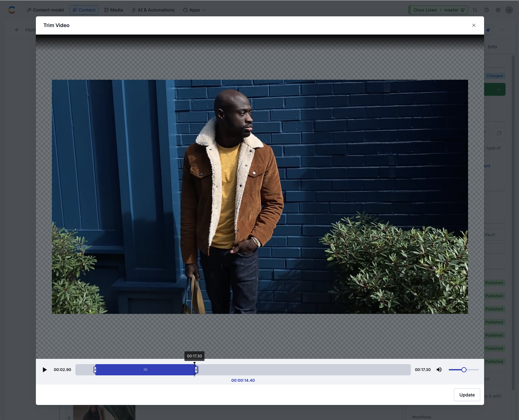The width and height of the screenshot is (519, 420).
Task: Go back with the left arrow
Action: coord(17,30)
